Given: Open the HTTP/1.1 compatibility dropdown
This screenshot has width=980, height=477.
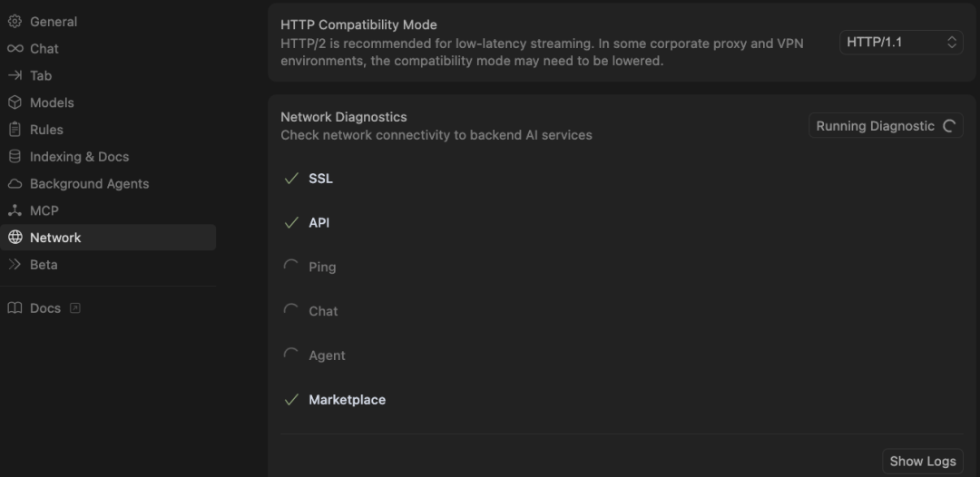Looking at the screenshot, I should click(900, 42).
